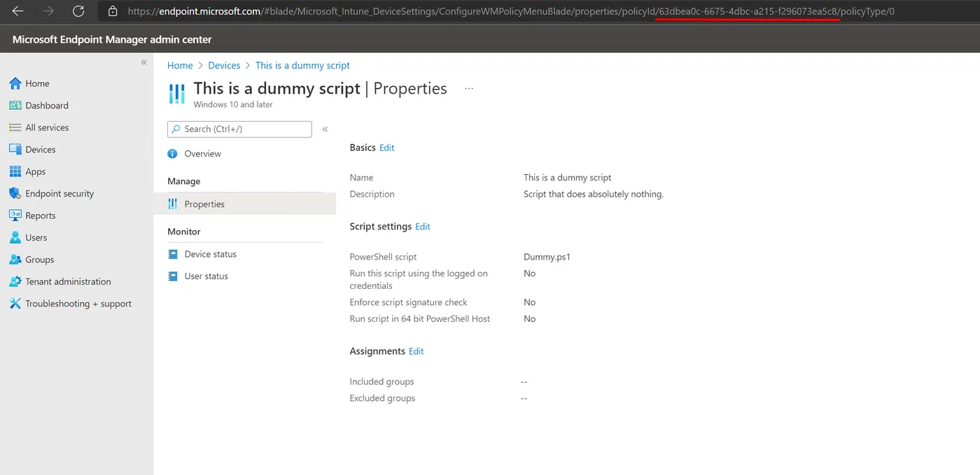Viewport: 980px width, 475px height.
Task: Collapse the blade menu next to search
Action: coord(325,129)
